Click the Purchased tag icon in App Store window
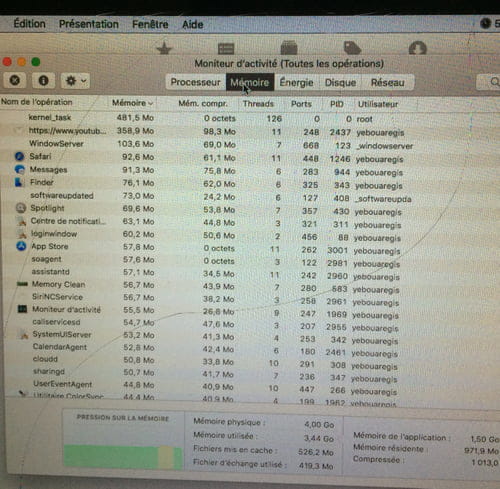500x489 pixels. click(352, 48)
